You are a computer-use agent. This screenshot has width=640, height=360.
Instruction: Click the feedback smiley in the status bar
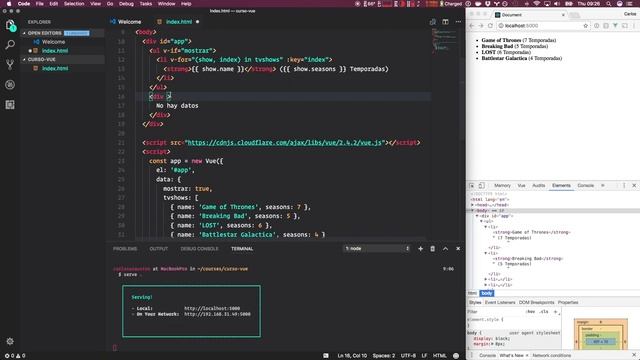456,356
